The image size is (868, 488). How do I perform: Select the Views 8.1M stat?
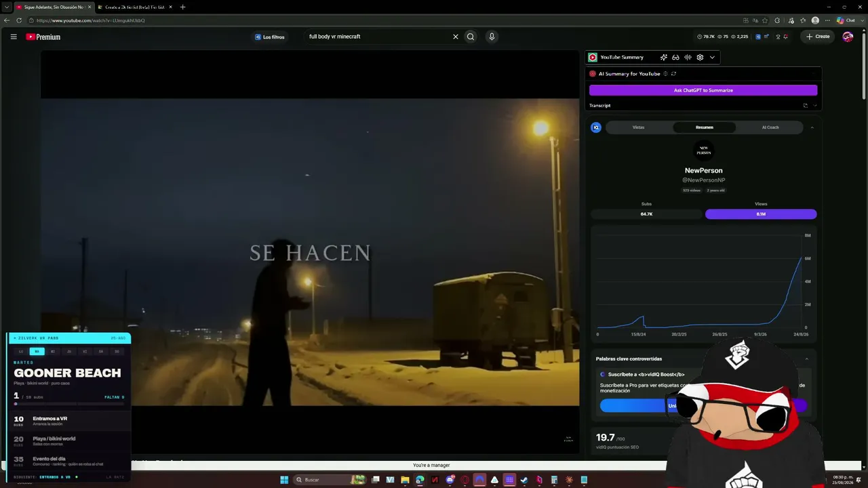761,214
